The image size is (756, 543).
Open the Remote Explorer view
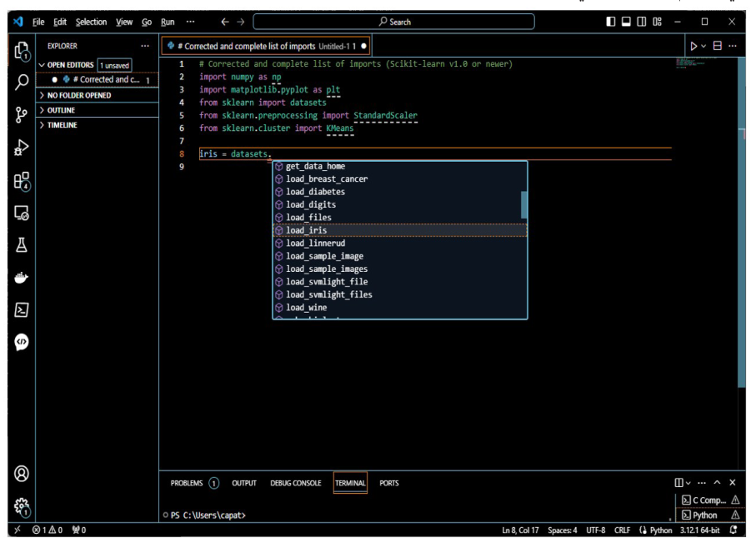click(x=21, y=213)
